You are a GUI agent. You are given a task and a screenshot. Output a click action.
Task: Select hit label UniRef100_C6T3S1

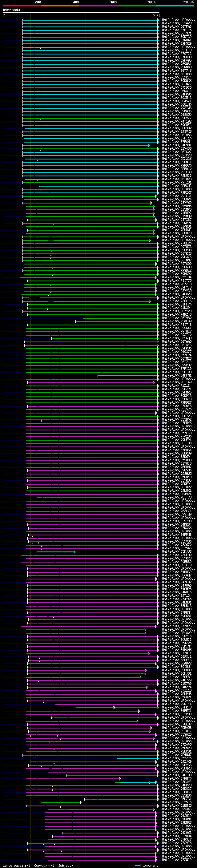tap(176, 33)
